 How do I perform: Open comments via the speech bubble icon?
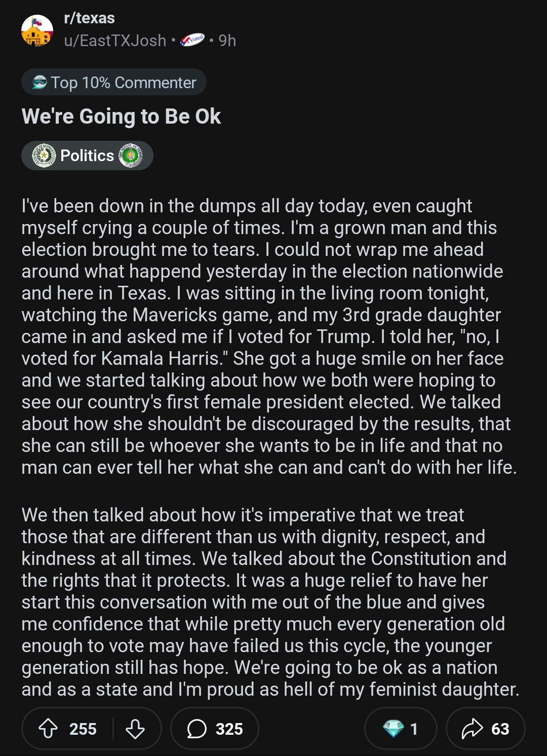[x=197, y=729]
